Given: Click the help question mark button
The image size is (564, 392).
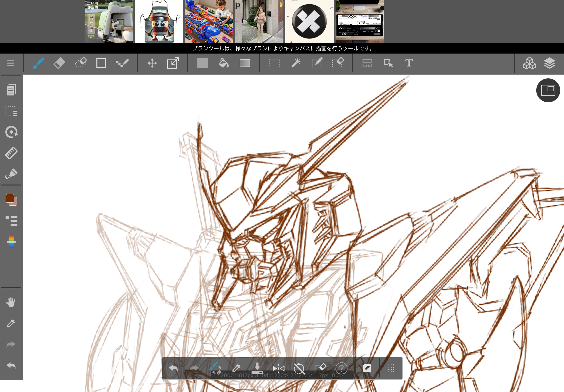Looking at the screenshot, I should [x=341, y=368].
